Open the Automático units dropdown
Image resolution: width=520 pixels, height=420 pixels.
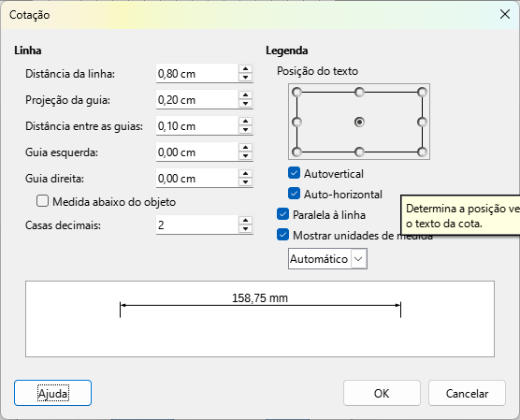327,259
